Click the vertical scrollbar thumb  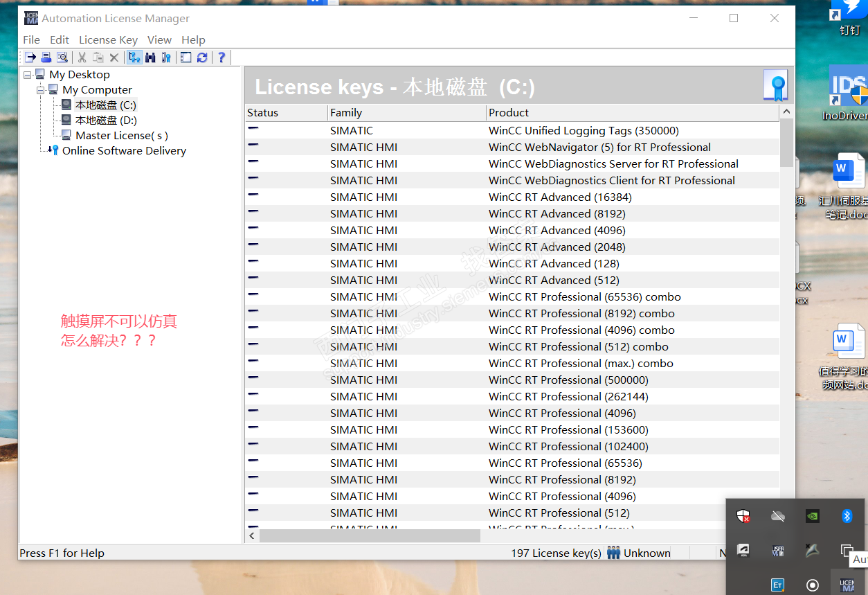click(786, 143)
